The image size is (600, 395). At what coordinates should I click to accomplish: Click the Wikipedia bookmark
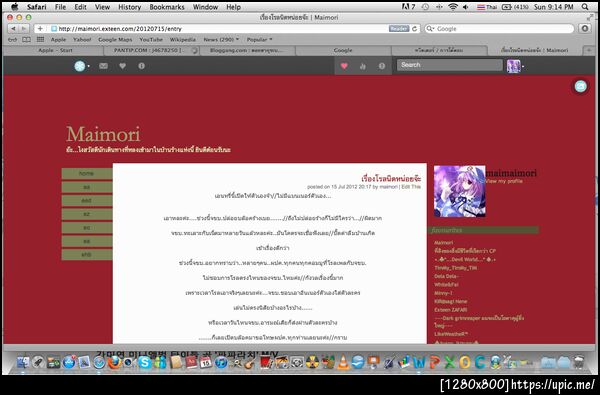coord(183,39)
